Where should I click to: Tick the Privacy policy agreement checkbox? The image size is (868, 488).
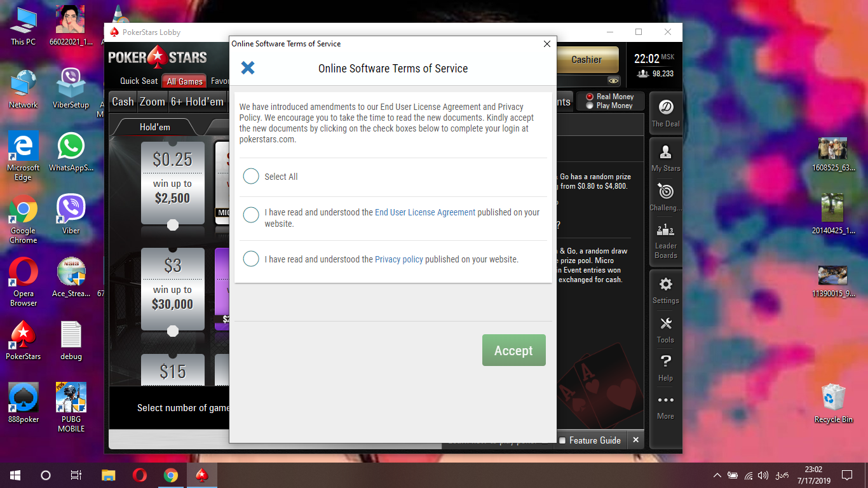[251, 259]
